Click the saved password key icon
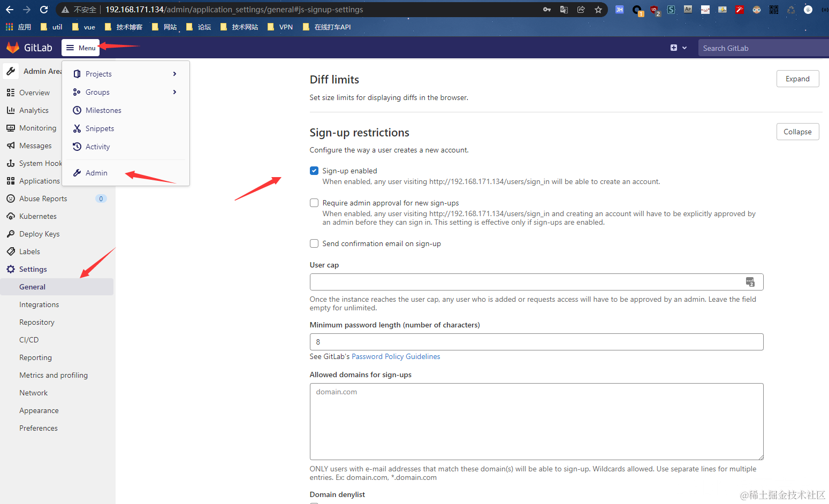 pos(547,10)
